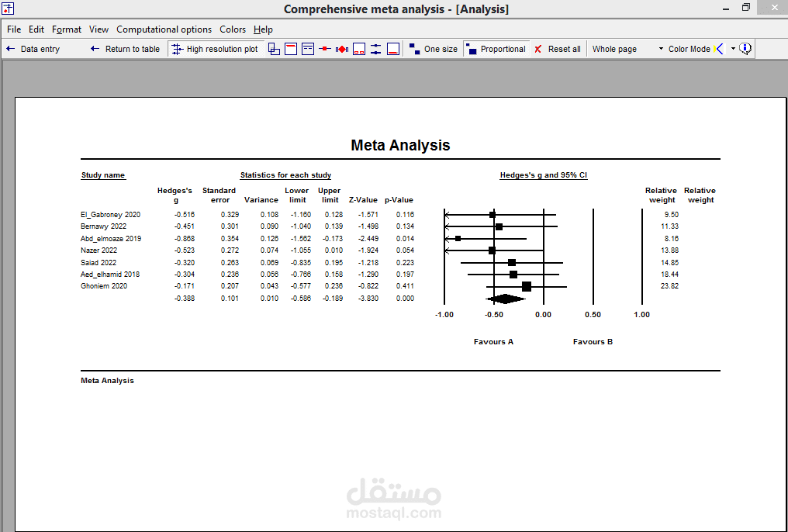Open the Format menu
Screen dimensions: 788x532
tap(67, 29)
